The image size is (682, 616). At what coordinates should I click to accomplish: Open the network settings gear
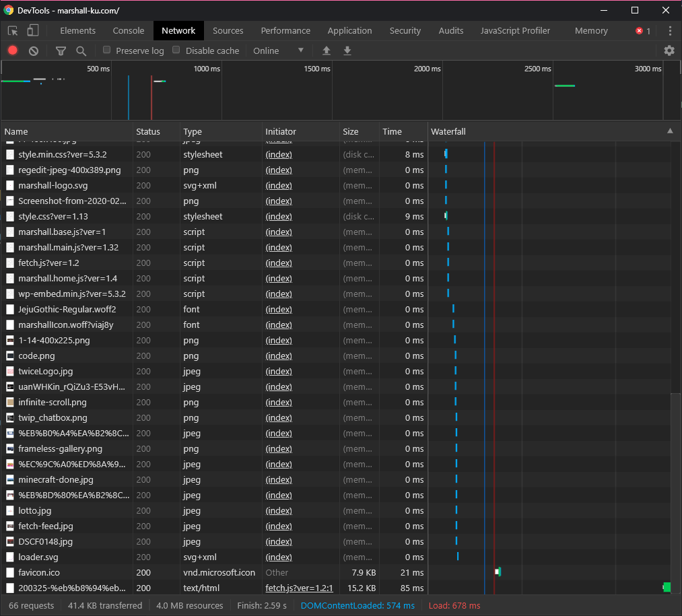pyautogui.click(x=669, y=50)
